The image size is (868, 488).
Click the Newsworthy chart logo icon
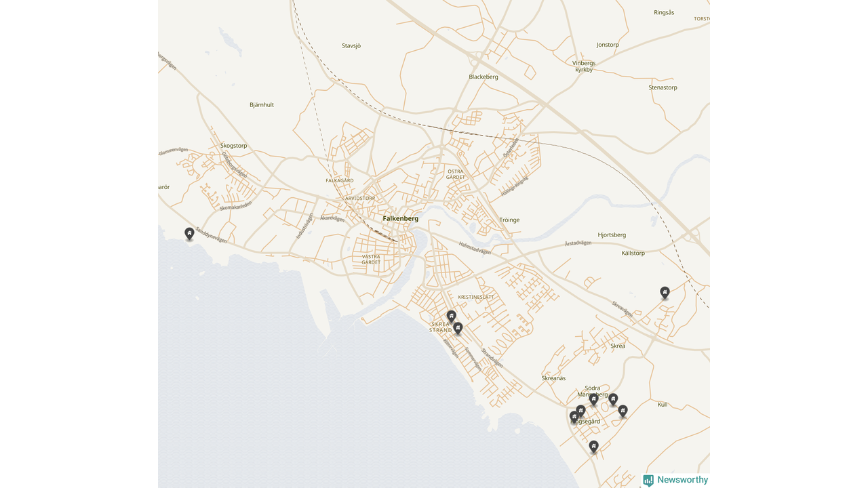[x=648, y=480]
